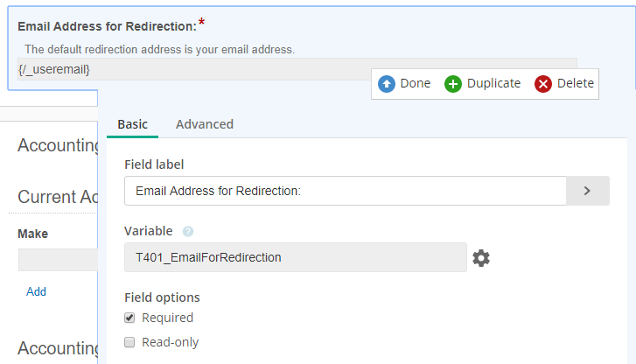Click the Make column heading
Screen dimensions: 636x364
click(32, 234)
